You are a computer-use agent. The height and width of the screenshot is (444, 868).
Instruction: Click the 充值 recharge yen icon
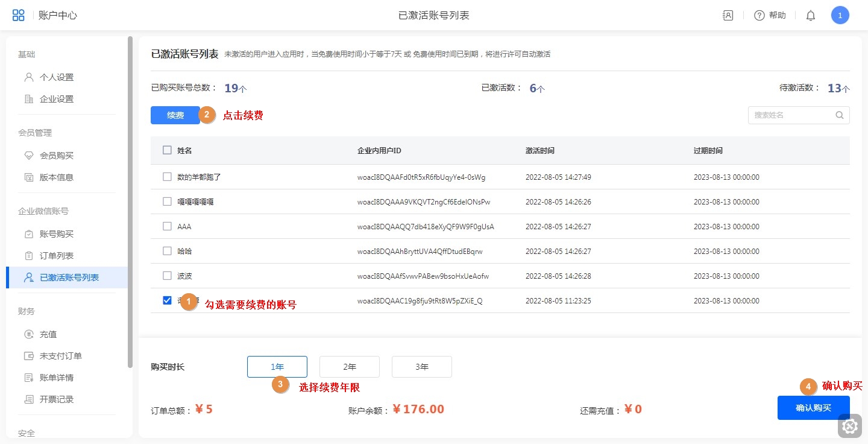pos(29,334)
